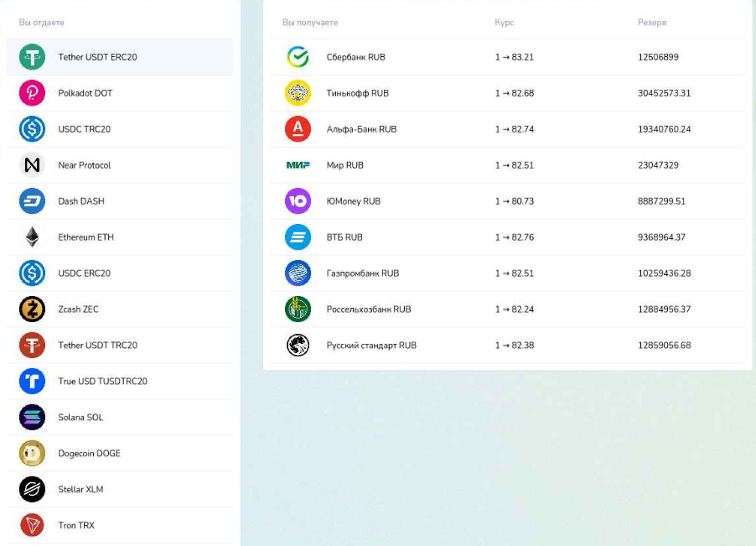
Task: Click the Россельхозбанк RUB label
Action: (x=369, y=309)
